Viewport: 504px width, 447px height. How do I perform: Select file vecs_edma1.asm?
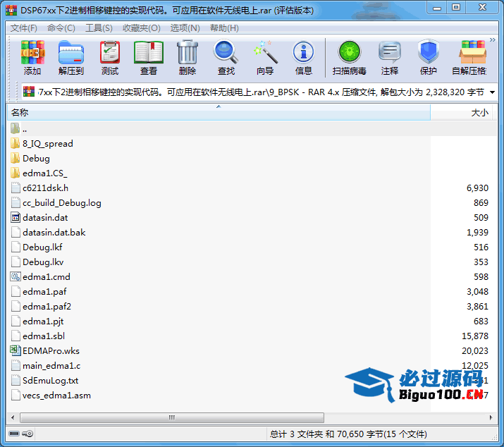51,395
